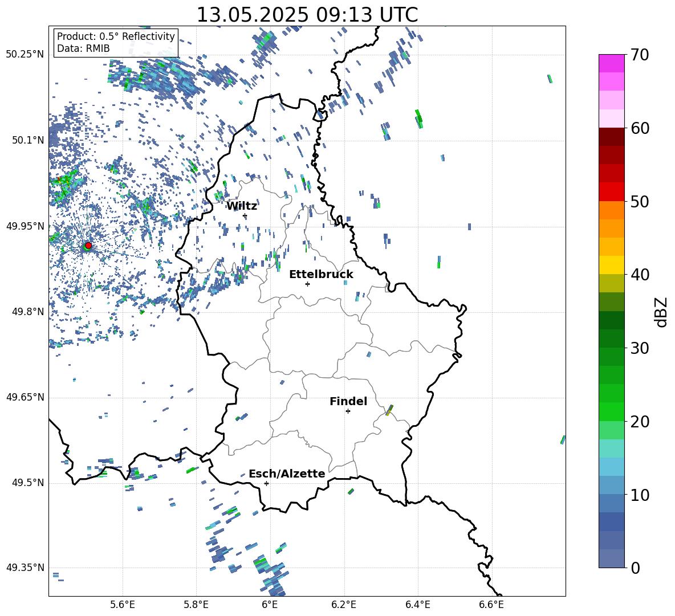Screen dimensions: 675x616
Task: Click the turquoise swatch between 10 and 20
Action: 612,448
